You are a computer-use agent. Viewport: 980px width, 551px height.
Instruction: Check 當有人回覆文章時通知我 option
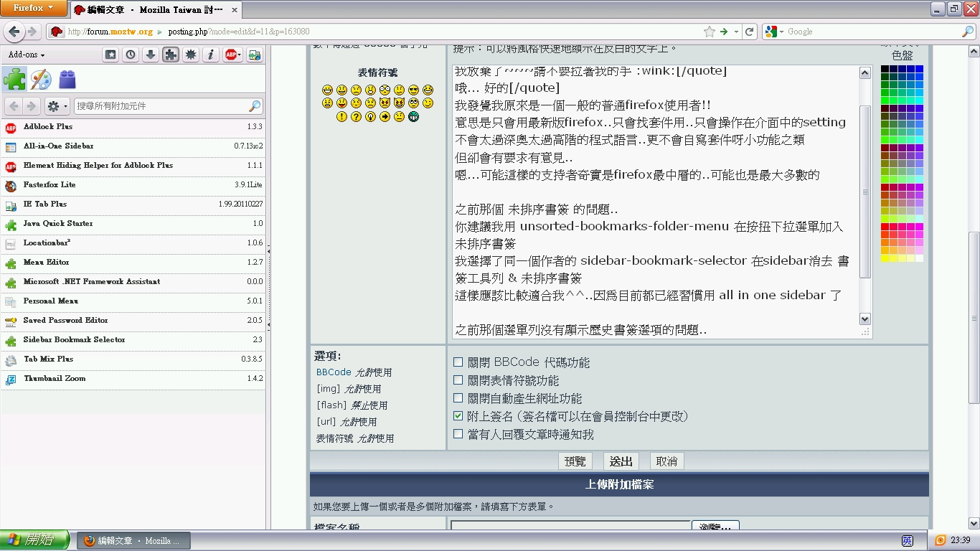458,434
